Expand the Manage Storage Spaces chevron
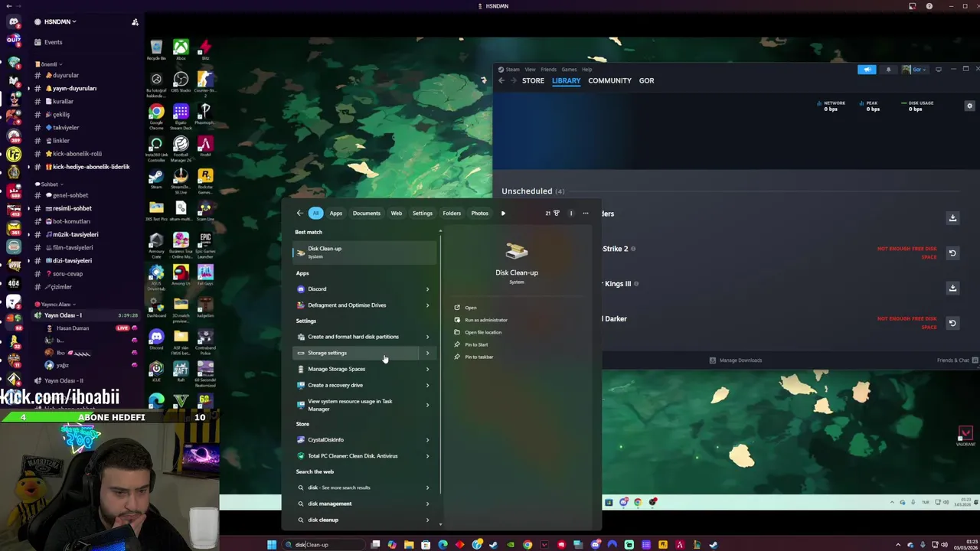The image size is (980, 551). pyautogui.click(x=427, y=369)
